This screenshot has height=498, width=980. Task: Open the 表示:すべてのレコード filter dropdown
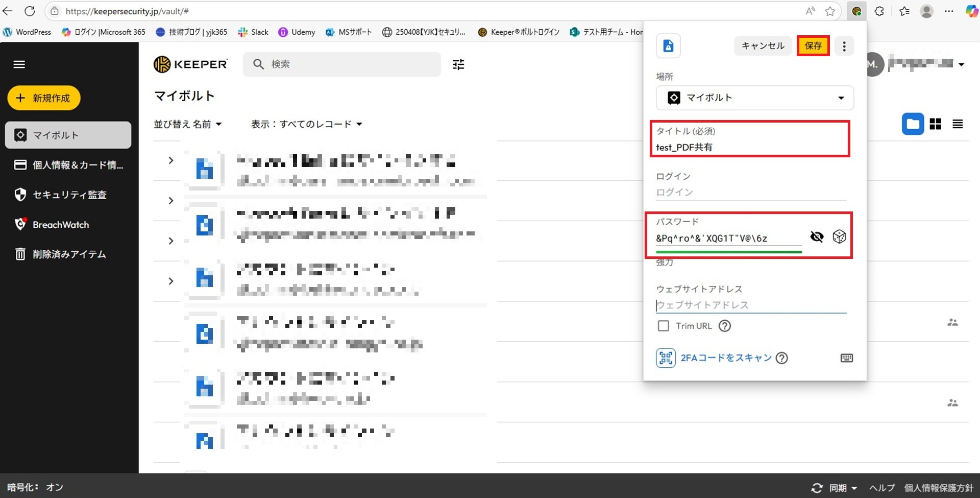click(306, 124)
